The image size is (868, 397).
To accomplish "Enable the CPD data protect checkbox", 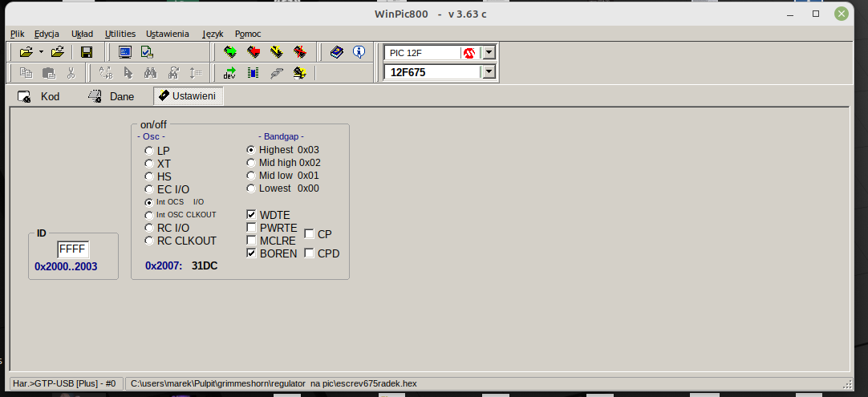I will pos(309,253).
